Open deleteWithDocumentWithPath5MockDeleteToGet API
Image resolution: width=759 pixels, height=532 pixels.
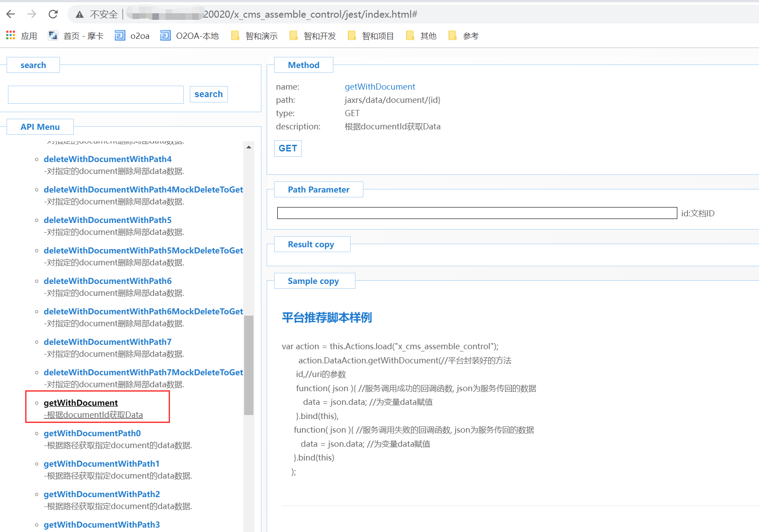(143, 250)
